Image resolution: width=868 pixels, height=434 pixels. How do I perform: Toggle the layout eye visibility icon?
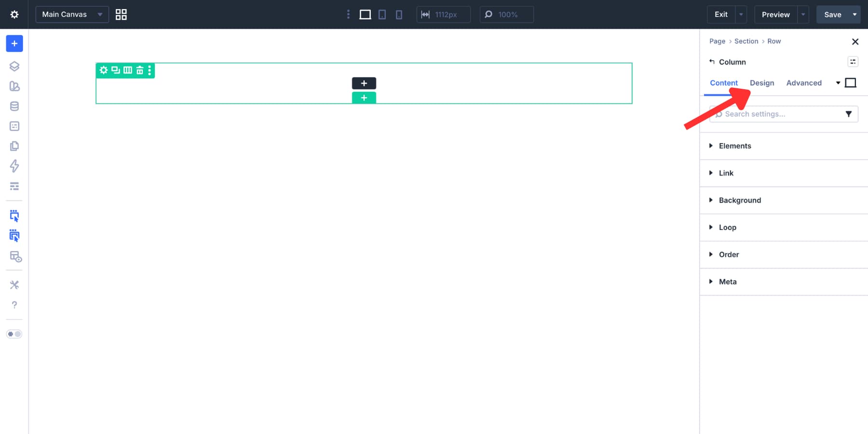pyautogui.click(x=15, y=257)
